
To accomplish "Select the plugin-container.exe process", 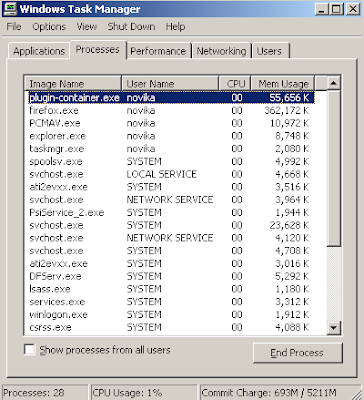I will pyautogui.click(x=171, y=98).
